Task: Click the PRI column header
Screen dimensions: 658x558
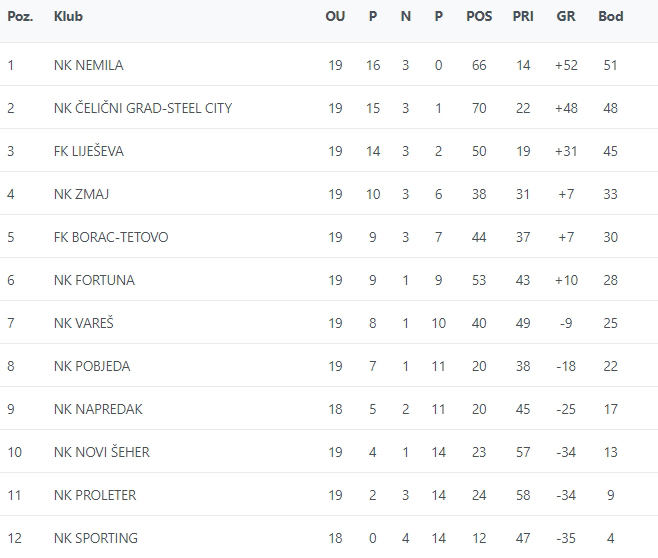Action: click(x=523, y=16)
